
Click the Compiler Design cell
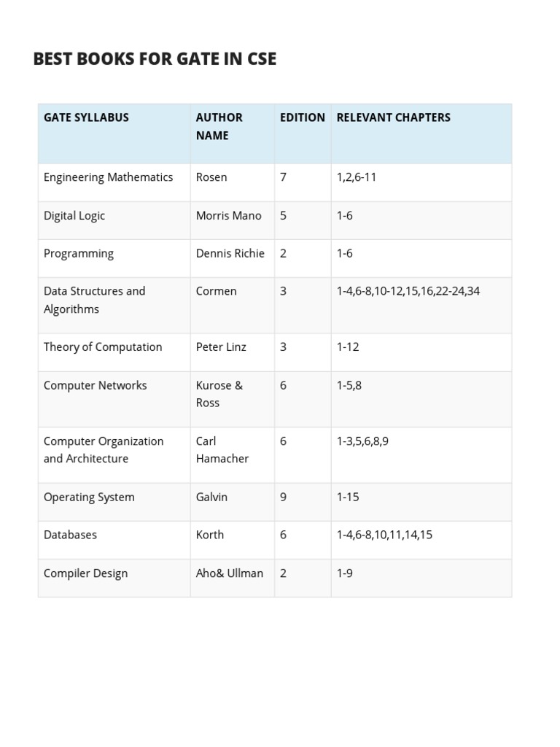tap(85, 573)
